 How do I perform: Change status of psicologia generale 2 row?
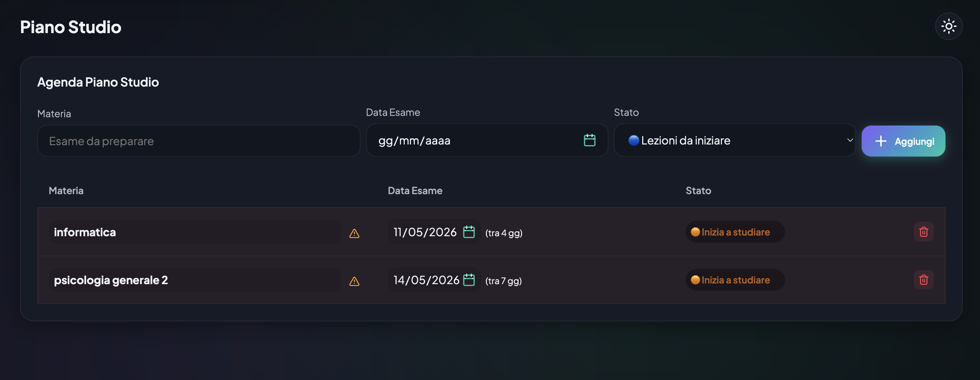pos(735,280)
